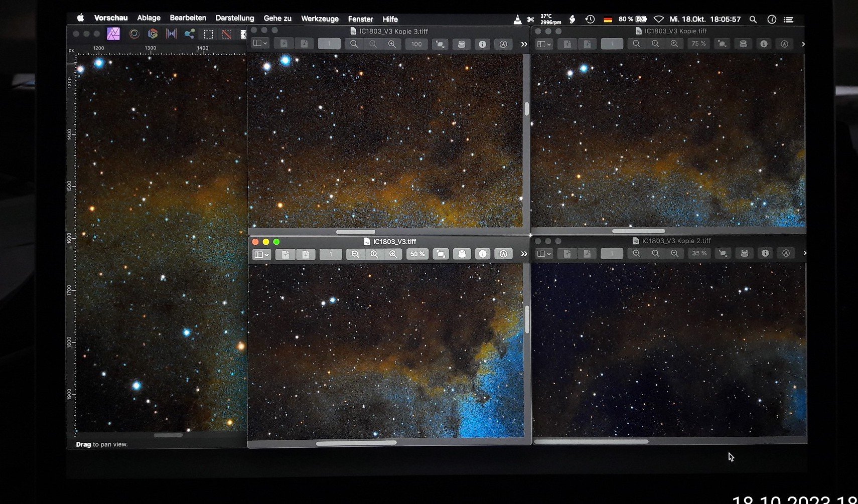Click the page number field showing 1
This screenshot has width=858, height=504.
click(x=330, y=254)
